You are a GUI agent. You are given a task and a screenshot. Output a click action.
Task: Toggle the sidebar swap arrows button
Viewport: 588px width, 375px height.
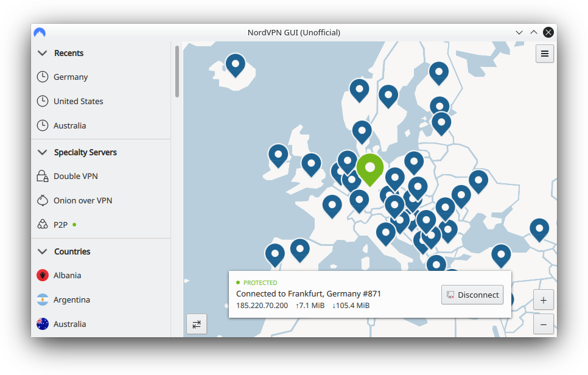pyautogui.click(x=197, y=324)
